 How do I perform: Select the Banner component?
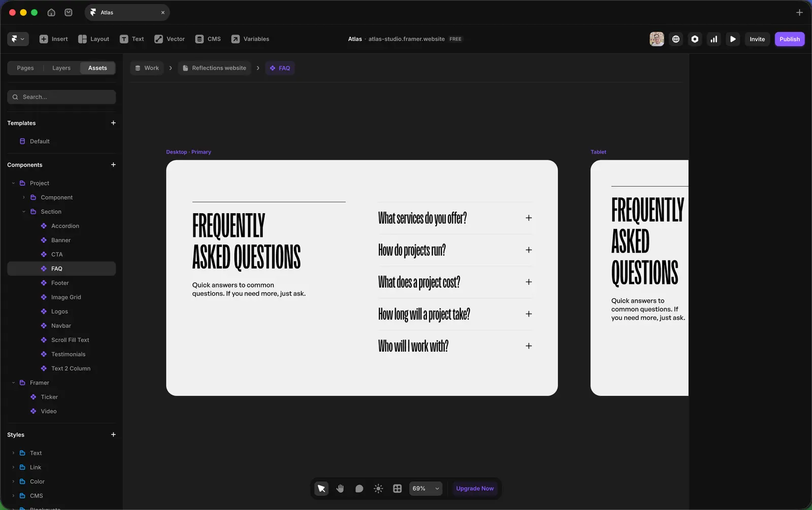click(61, 240)
